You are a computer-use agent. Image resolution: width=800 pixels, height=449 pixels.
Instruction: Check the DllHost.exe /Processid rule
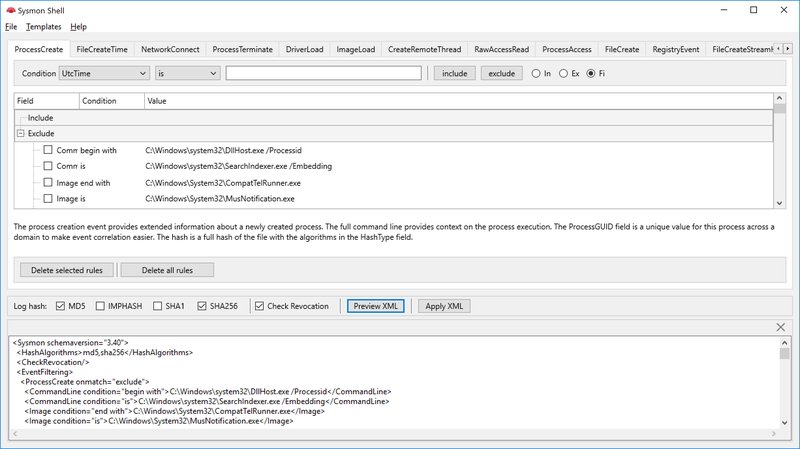tap(48, 150)
